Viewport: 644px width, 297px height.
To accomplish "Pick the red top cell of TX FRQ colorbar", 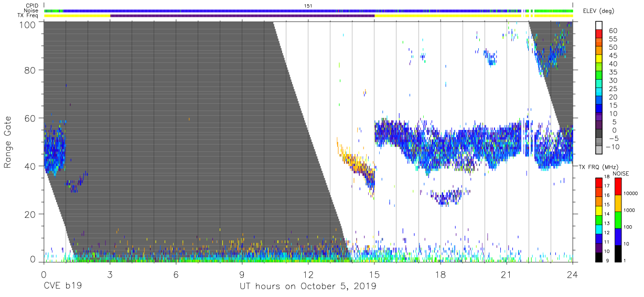I will pos(599,182).
